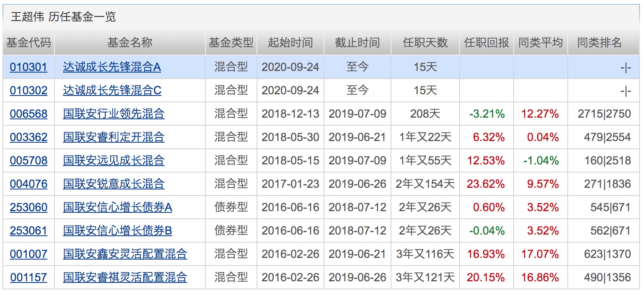
Task: Select start date 2017-01-23
Action: pyautogui.click(x=291, y=184)
